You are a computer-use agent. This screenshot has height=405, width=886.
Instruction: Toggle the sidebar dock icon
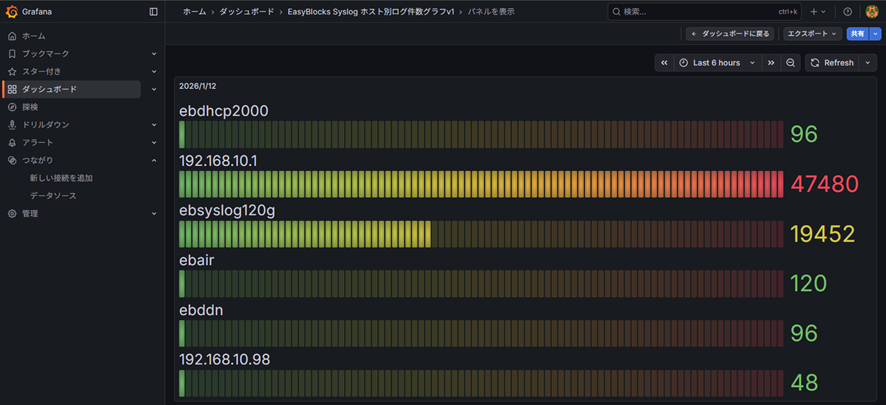coord(153,12)
